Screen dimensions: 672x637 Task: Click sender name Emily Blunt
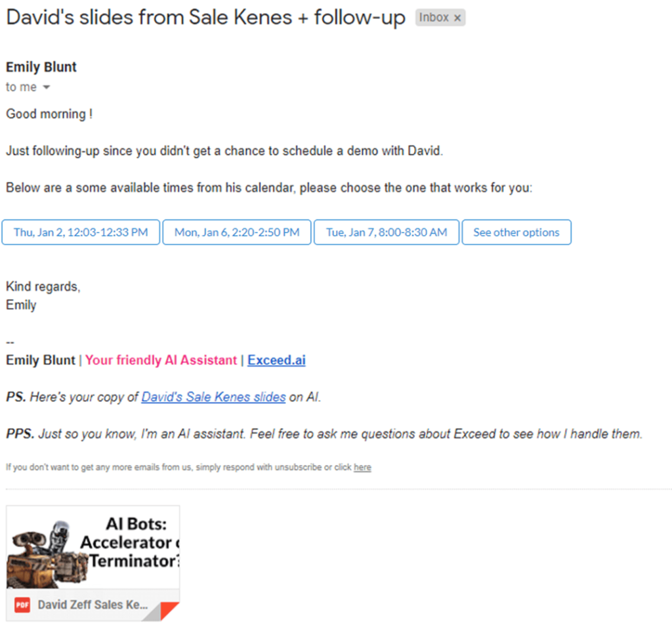(x=41, y=68)
